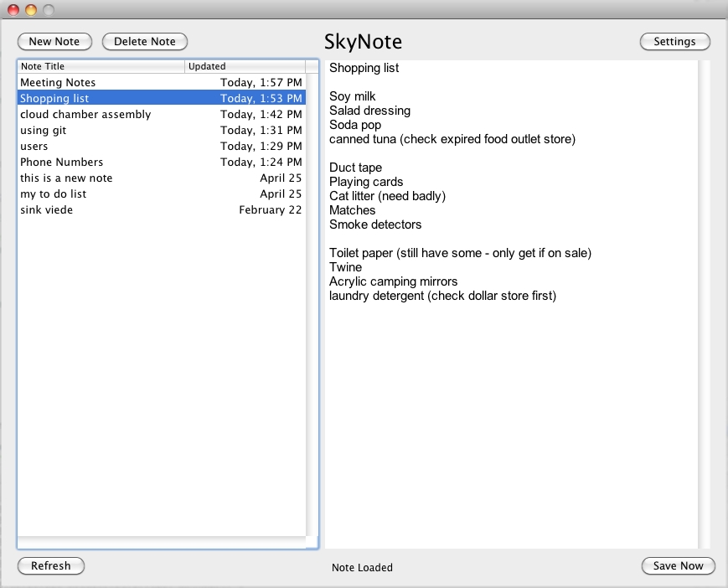Click the vertical scrollbar of the note editor
This screenshot has width=728, height=588.
click(704, 304)
